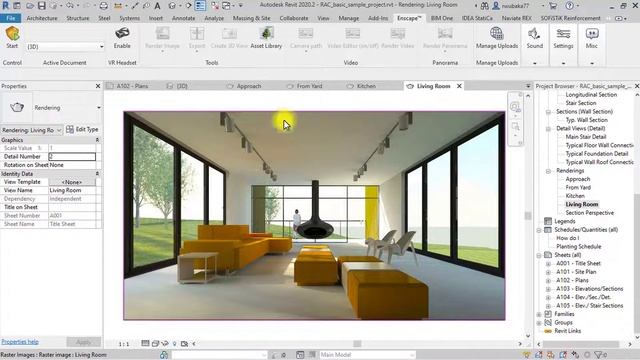Click the Thin Lines icon in quick access toolbar
Screen dimensions: 640x360
click(x=200, y=6)
